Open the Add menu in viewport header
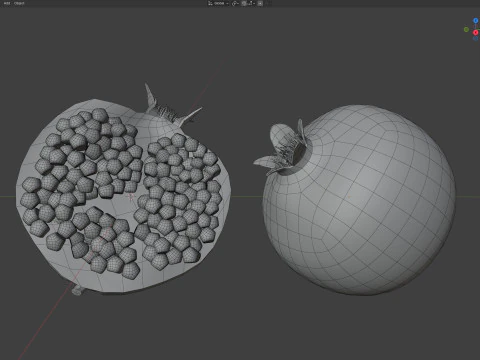The image size is (480, 360). pos(7,3)
